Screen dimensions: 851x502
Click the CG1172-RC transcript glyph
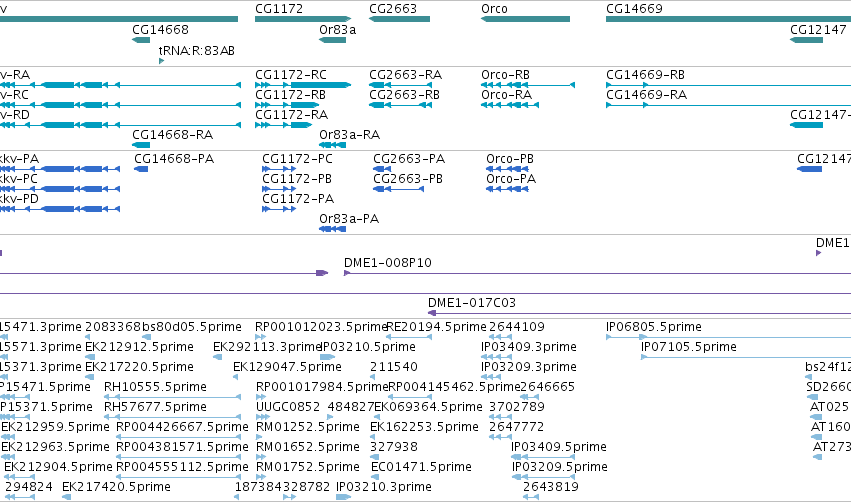click(303, 85)
